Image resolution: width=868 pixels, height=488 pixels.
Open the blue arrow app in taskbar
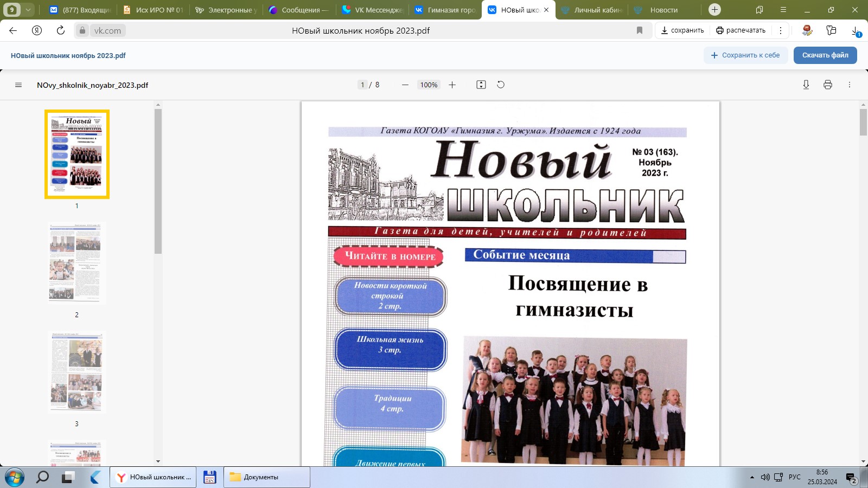click(95, 477)
